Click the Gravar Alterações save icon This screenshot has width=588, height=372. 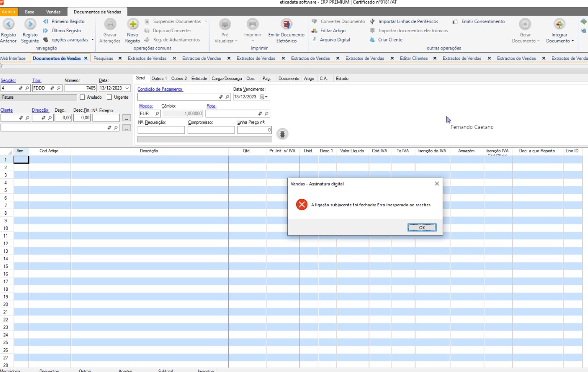coord(110,24)
